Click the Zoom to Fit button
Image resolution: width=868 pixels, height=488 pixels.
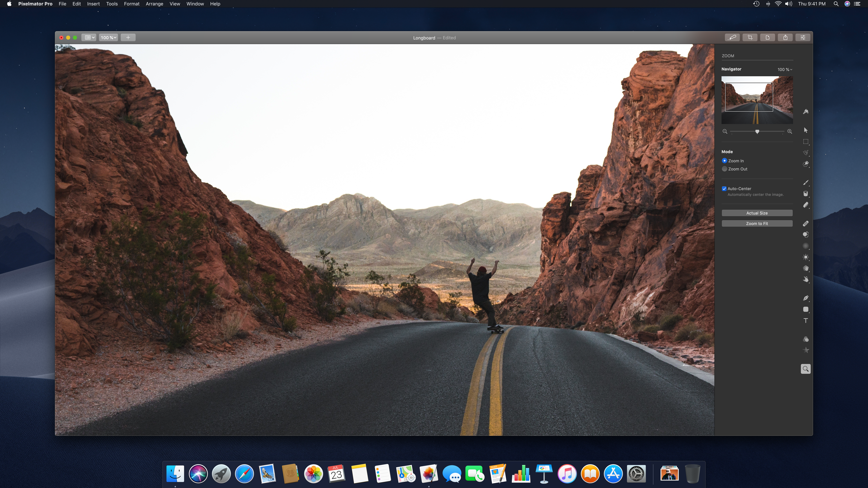(x=757, y=224)
